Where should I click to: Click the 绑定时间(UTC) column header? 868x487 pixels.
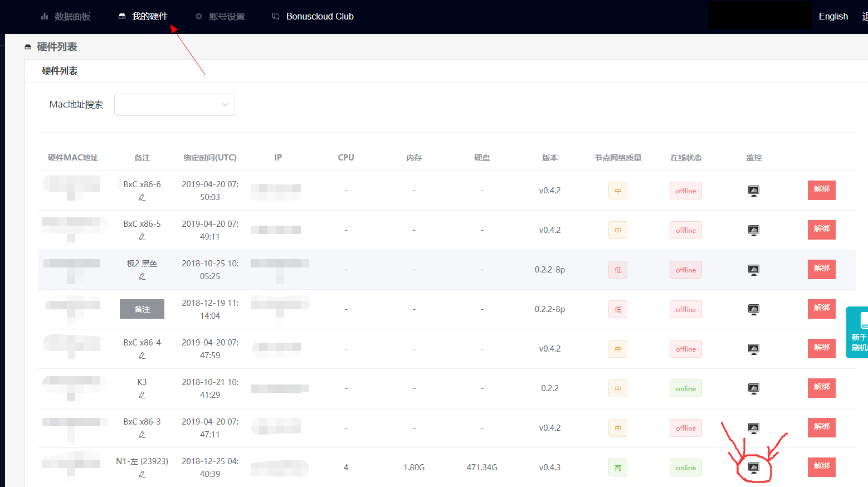(x=210, y=158)
